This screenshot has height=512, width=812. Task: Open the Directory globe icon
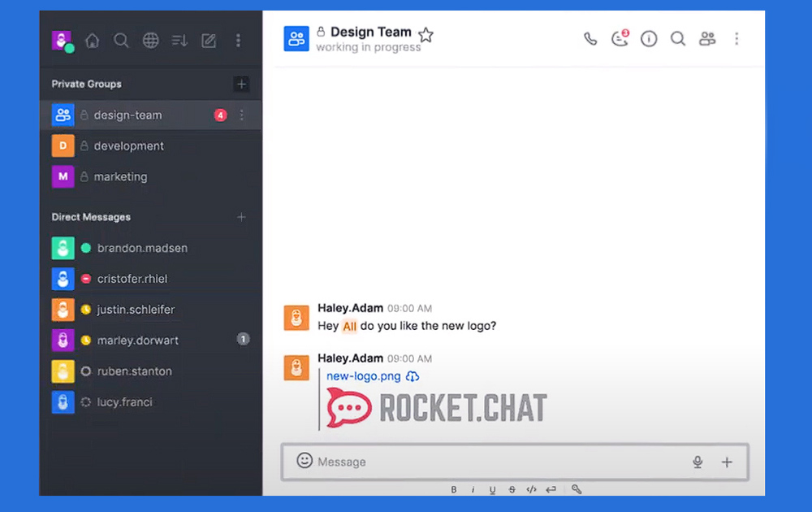[x=151, y=41]
